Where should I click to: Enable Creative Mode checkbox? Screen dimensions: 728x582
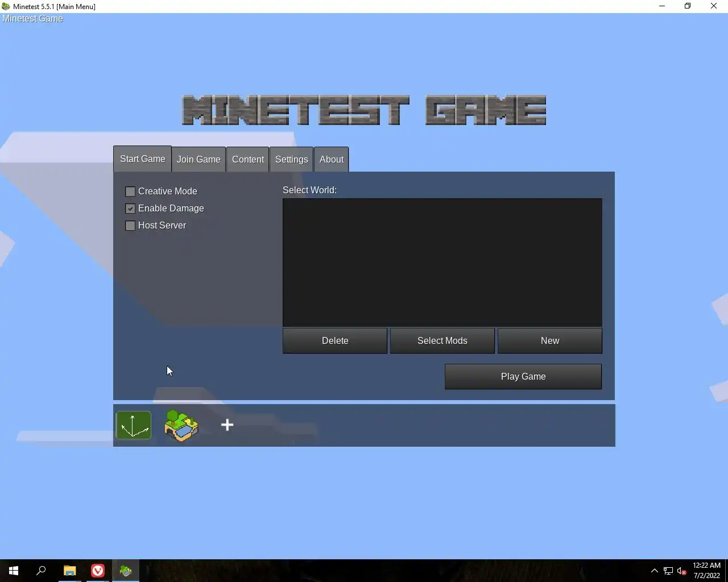130,192
